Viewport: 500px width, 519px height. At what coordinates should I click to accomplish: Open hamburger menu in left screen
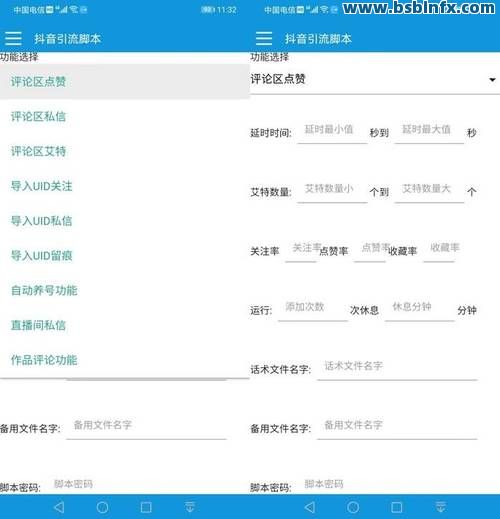coord(13,39)
